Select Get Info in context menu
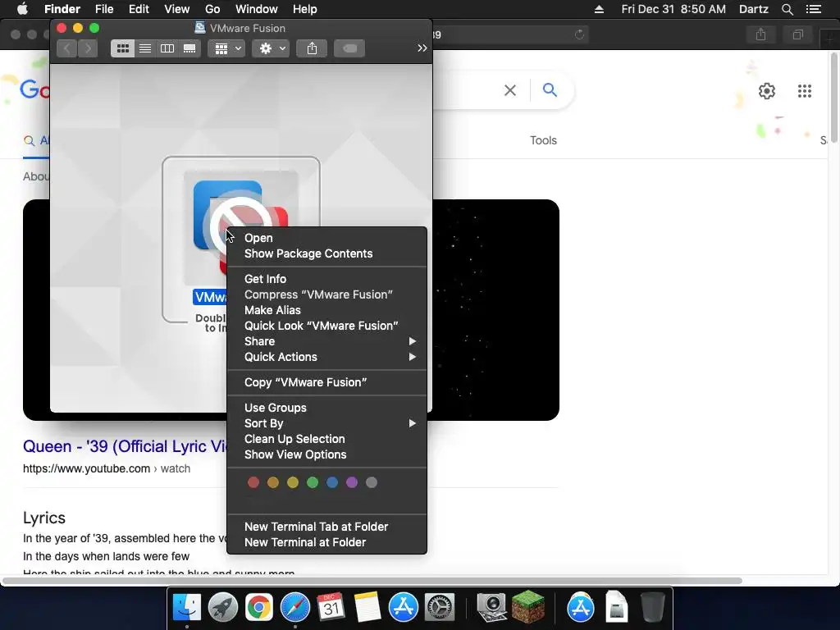The width and height of the screenshot is (840, 630). (x=326, y=279)
